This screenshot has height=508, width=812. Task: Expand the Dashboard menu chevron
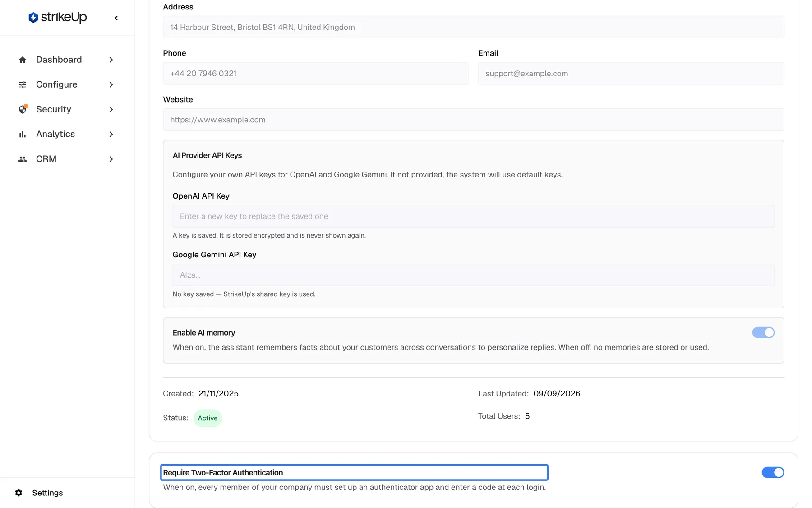[x=111, y=60]
